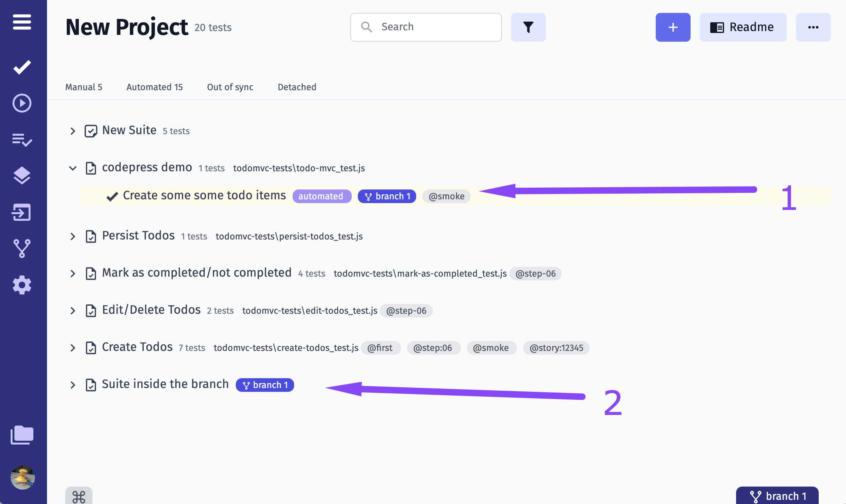Viewport: 846px width, 504px height.
Task: Click the filter funnel button
Action: pos(528,27)
